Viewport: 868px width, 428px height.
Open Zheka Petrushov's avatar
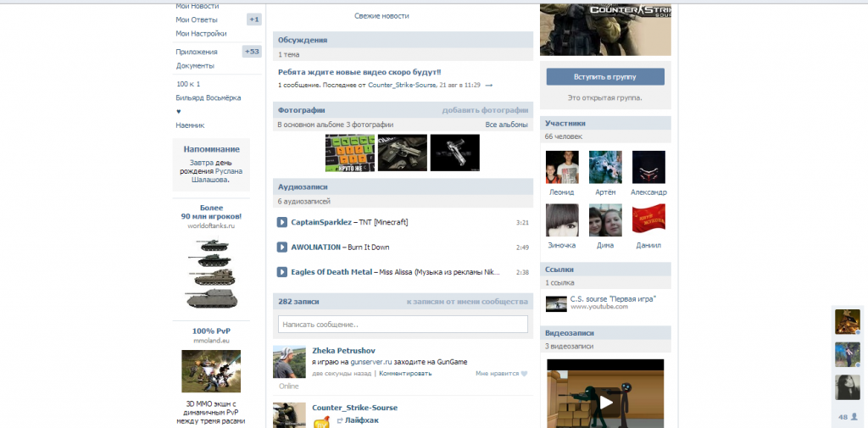(289, 362)
